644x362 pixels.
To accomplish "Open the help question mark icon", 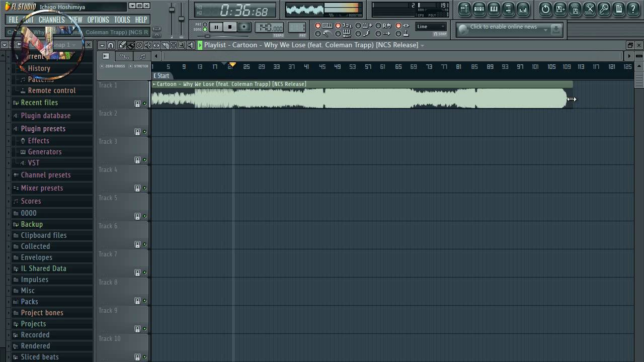I will (633, 9).
